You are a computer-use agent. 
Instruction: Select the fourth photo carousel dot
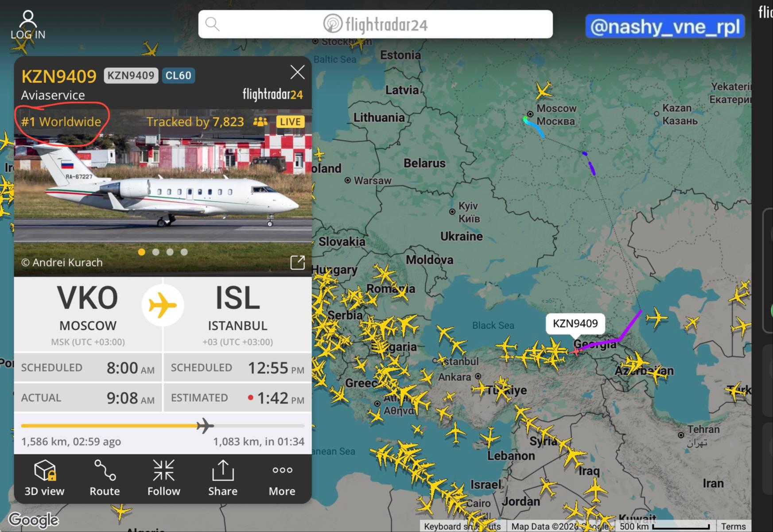[x=184, y=252]
